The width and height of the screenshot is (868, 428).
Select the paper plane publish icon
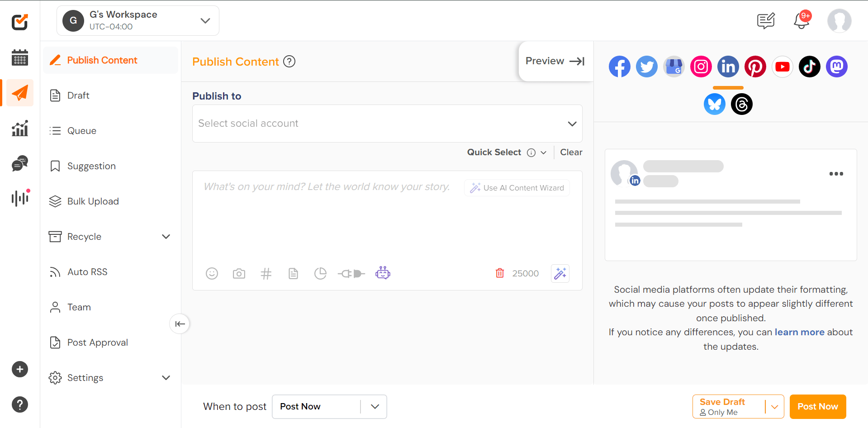point(20,93)
